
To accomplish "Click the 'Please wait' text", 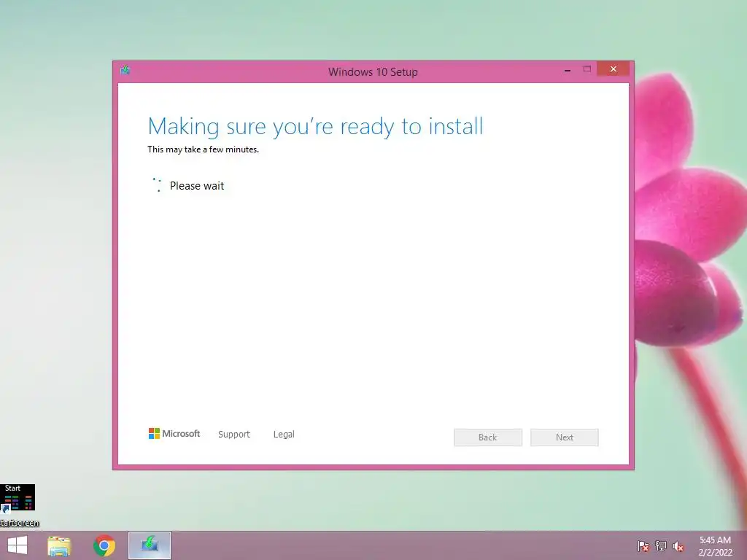I will (197, 186).
